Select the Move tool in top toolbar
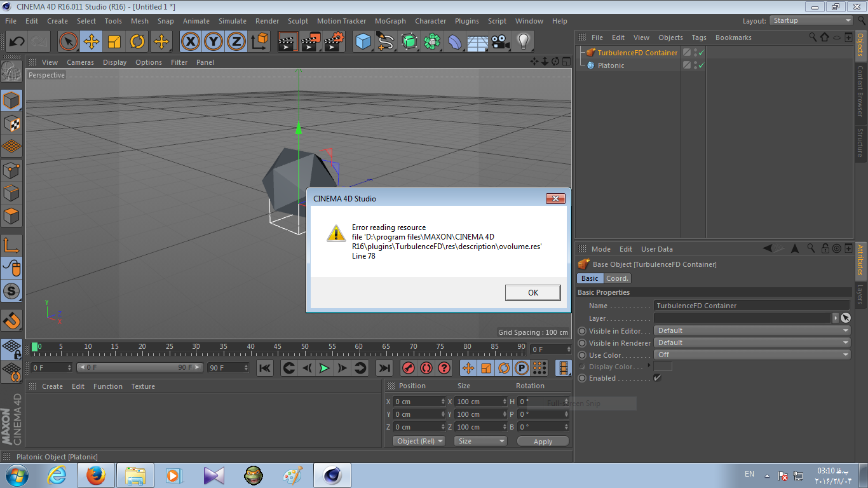Viewport: 868px width, 488px height. (x=92, y=42)
